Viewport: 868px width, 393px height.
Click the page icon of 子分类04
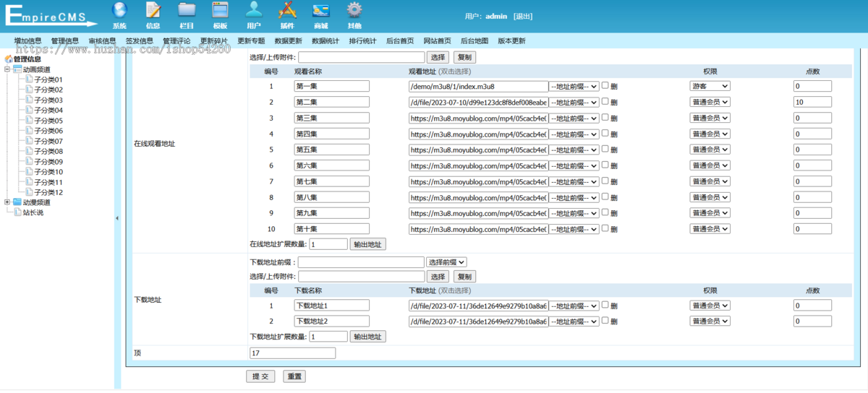point(29,110)
